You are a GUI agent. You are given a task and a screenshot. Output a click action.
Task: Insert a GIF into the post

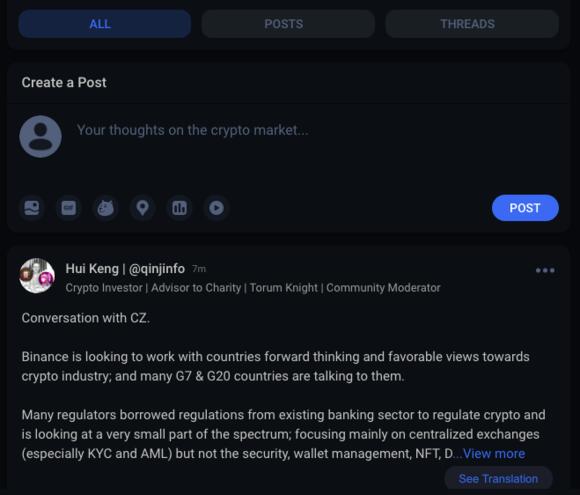[x=69, y=208]
